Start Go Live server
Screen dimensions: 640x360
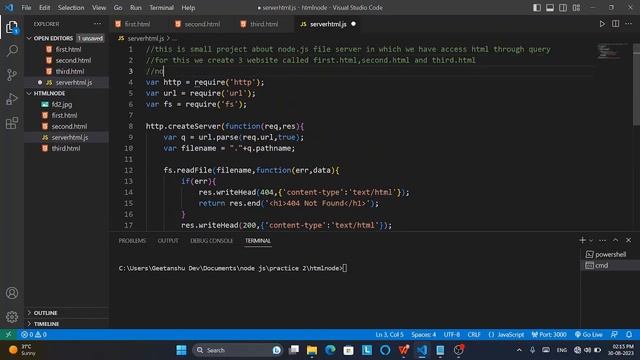tap(588, 334)
